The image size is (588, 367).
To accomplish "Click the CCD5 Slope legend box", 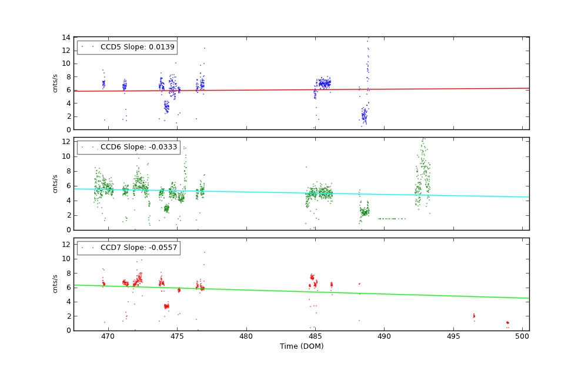I will point(127,47).
